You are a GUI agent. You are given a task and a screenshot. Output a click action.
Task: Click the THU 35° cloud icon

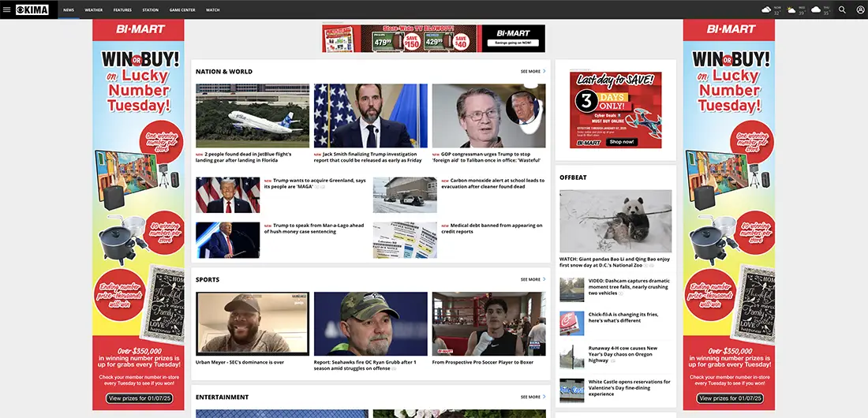pos(816,9)
